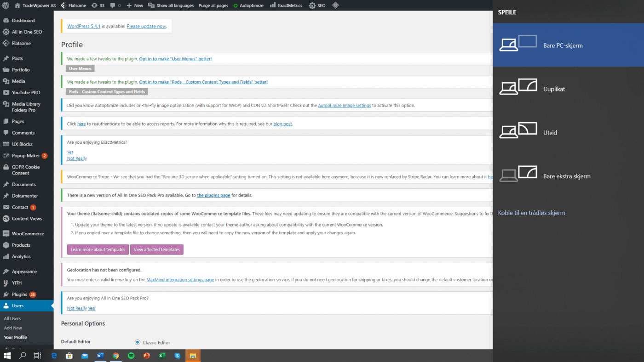Open Your Profile submenu item
This screenshot has width=644, height=362.
tap(15, 337)
